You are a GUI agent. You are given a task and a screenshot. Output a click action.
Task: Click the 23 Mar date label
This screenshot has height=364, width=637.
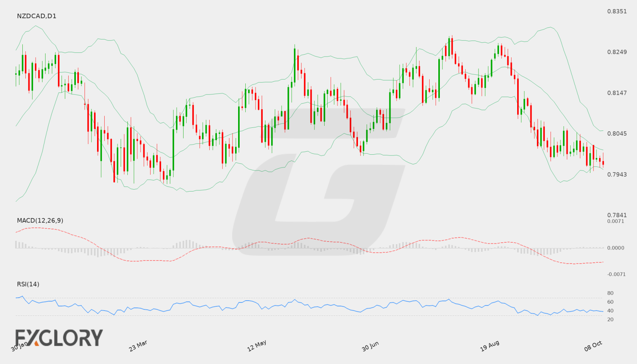[138, 346]
